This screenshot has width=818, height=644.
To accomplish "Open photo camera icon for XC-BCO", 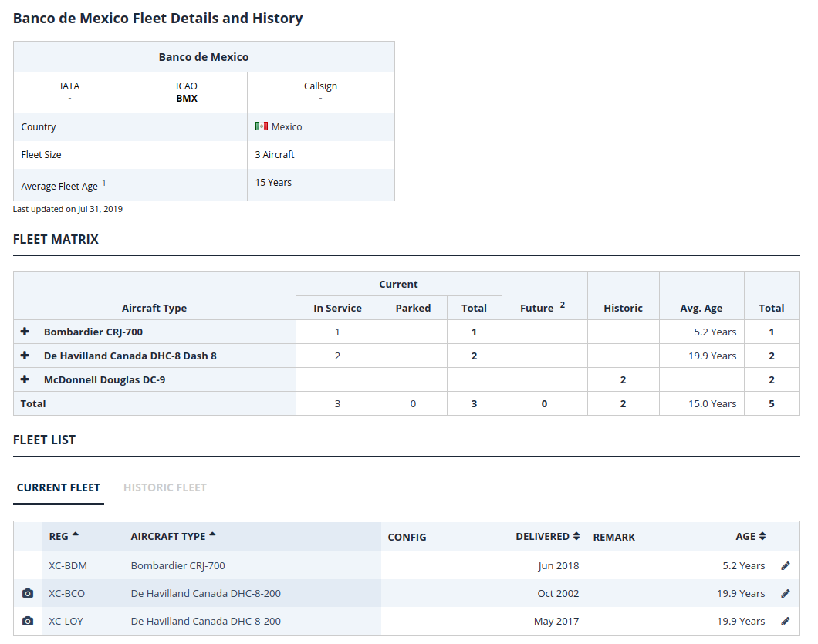I will tap(28, 593).
